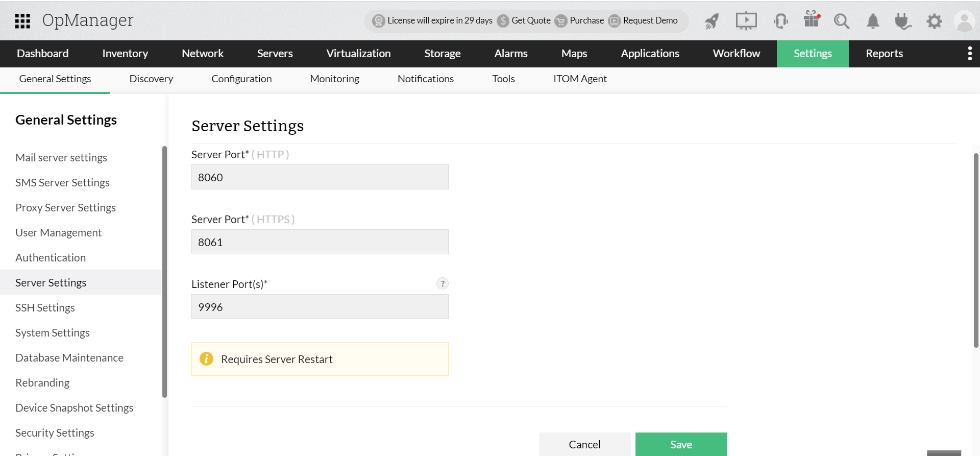Viewport: 980px width, 456px height.
Task: Go to the Storage menu
Action: pos(443,54)
